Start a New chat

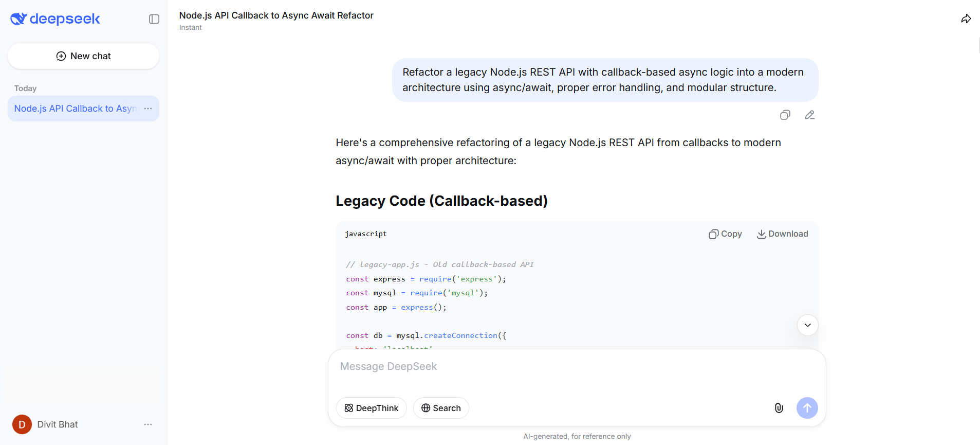83,56
